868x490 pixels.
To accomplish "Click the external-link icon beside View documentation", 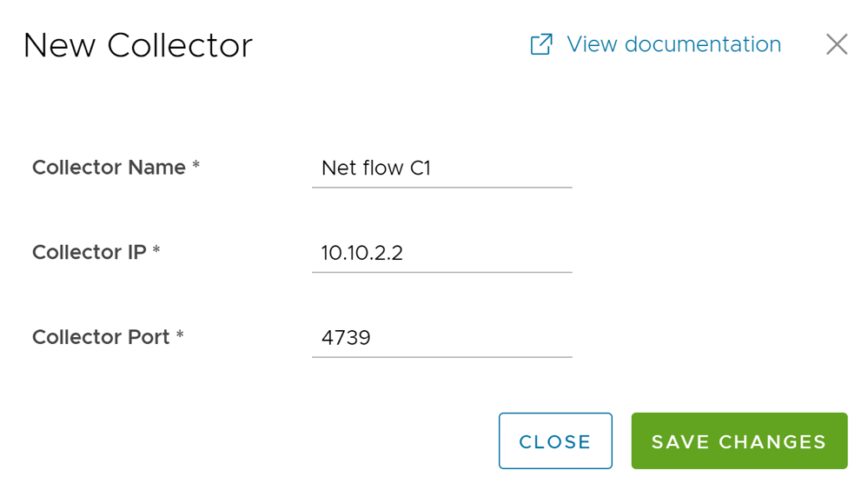I will [x=540, y=44].
